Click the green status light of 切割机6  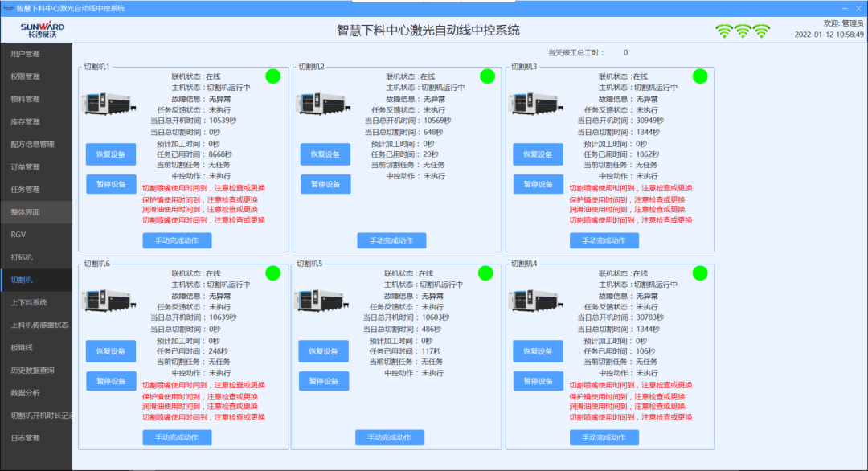point(273,272)
